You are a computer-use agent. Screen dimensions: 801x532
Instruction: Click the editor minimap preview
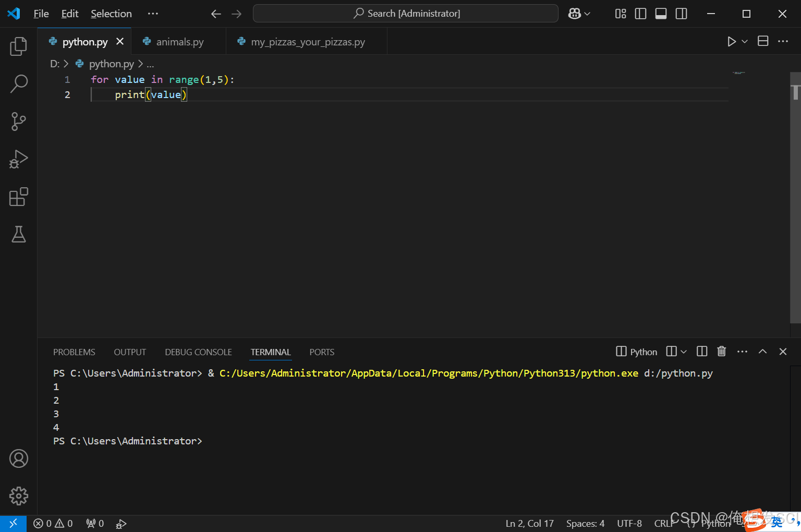pos(739,73)
